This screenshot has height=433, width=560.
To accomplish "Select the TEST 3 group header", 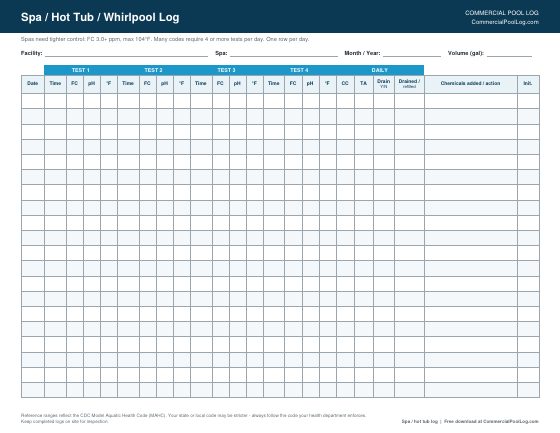I will tap(226, 70).
